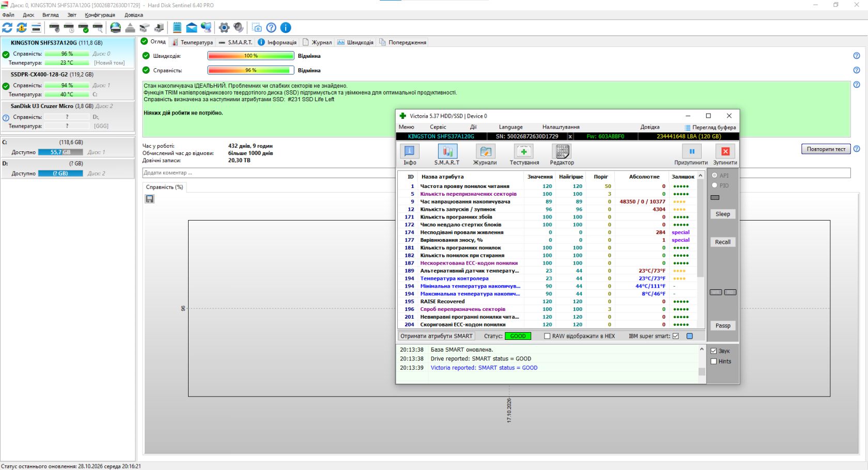
Task: Select the API radio button
Action: click(x=715, y=176)
